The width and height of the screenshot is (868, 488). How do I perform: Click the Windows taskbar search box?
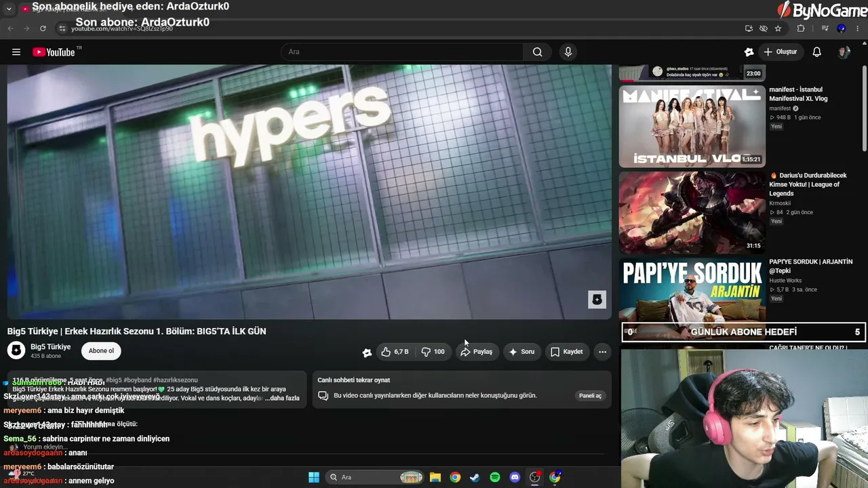(375, 477)
